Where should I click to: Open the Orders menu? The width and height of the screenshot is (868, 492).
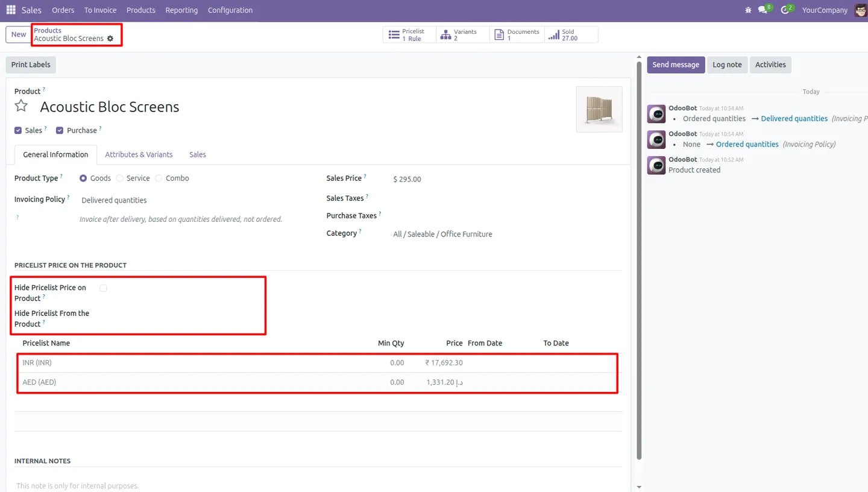[63, 10]
